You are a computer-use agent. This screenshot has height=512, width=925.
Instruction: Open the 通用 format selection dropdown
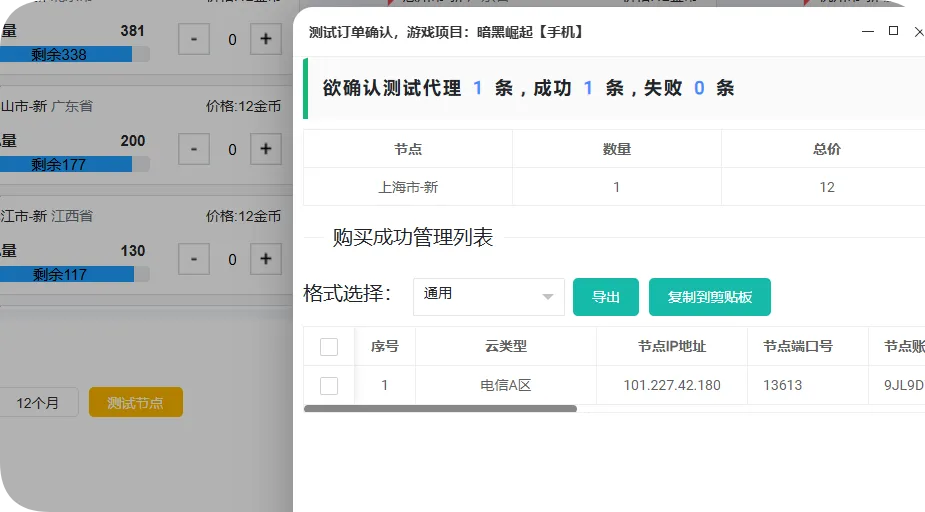(x=488, y=297)
